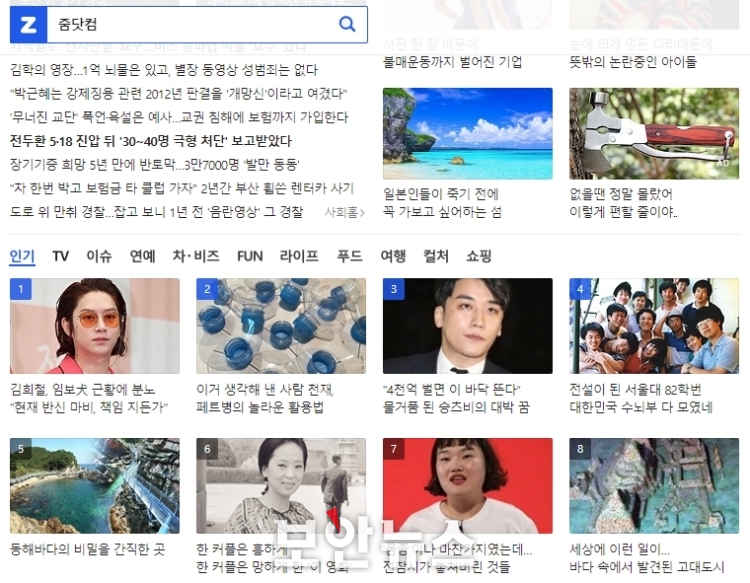Open rank 8 underwater ancient city thumbnail
Screen dimensions: 750x583
[654, 486]
